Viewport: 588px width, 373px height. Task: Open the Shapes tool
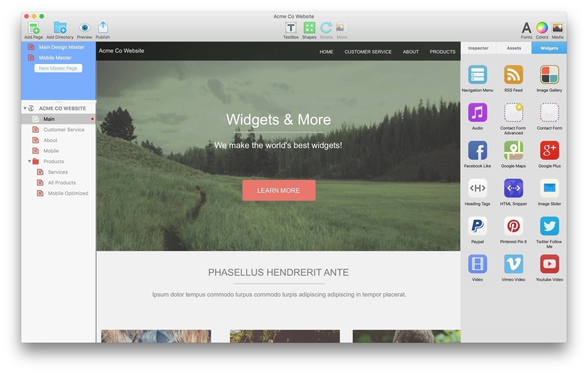pyautogui.click(x=309, y=28)
